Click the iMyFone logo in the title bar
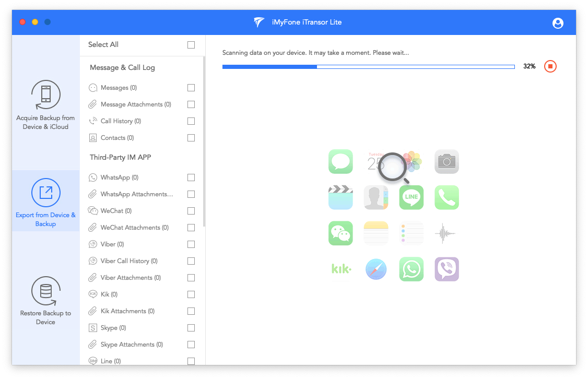The image size is (588, 379). tap(258, 22)
